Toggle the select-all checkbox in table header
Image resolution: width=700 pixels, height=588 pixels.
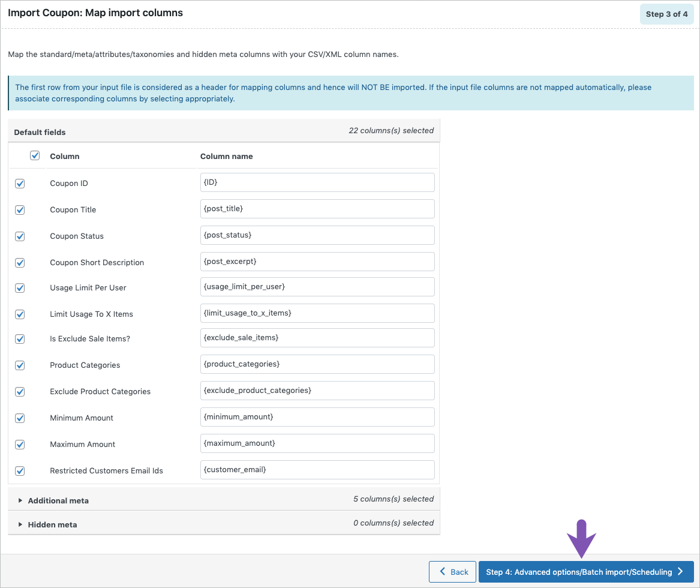(x=35, y=155)
